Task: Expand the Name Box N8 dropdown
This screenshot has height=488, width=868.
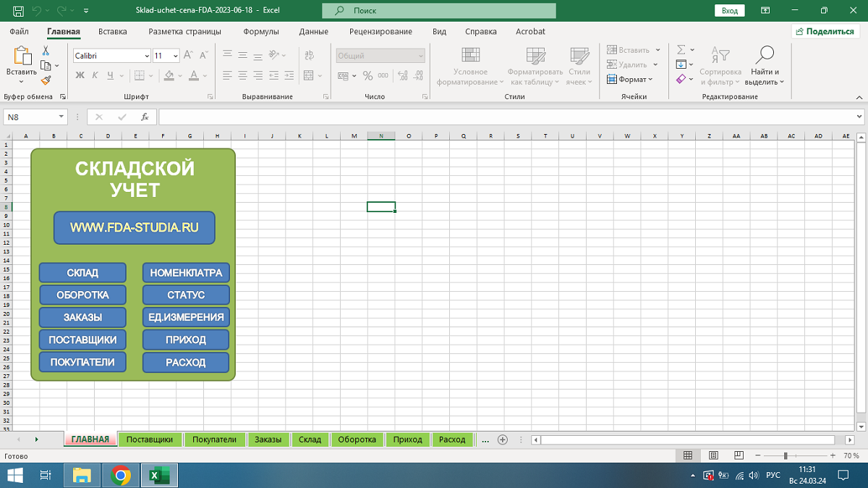Action: (x=61, y=117)
